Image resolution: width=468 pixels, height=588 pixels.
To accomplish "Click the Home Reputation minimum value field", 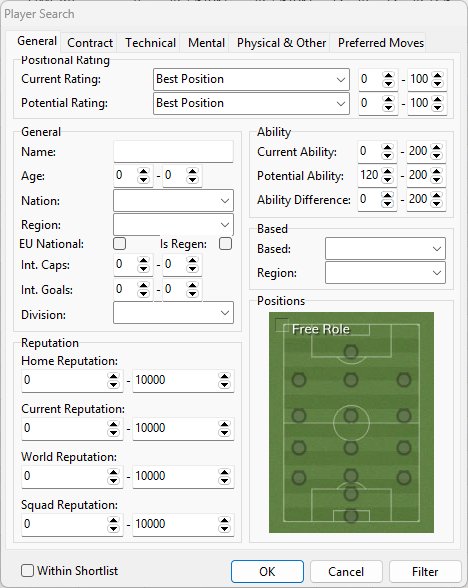I will 64,380.
